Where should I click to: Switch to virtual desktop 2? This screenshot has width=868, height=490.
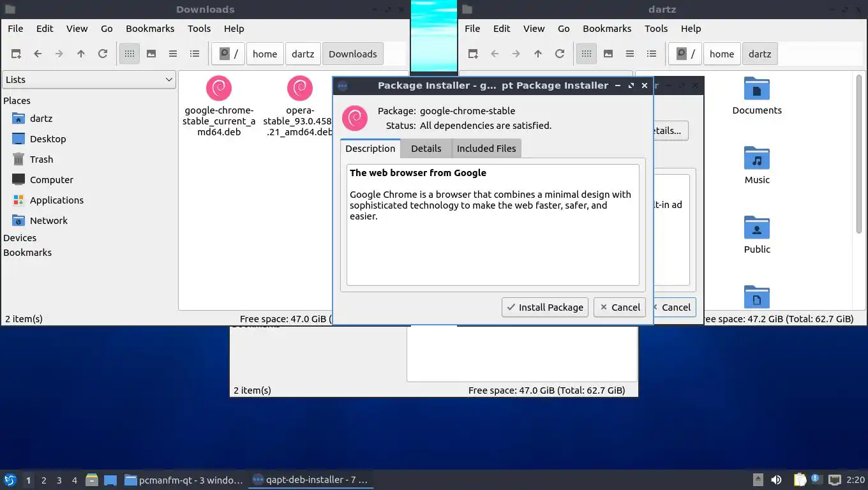(44, 480)
